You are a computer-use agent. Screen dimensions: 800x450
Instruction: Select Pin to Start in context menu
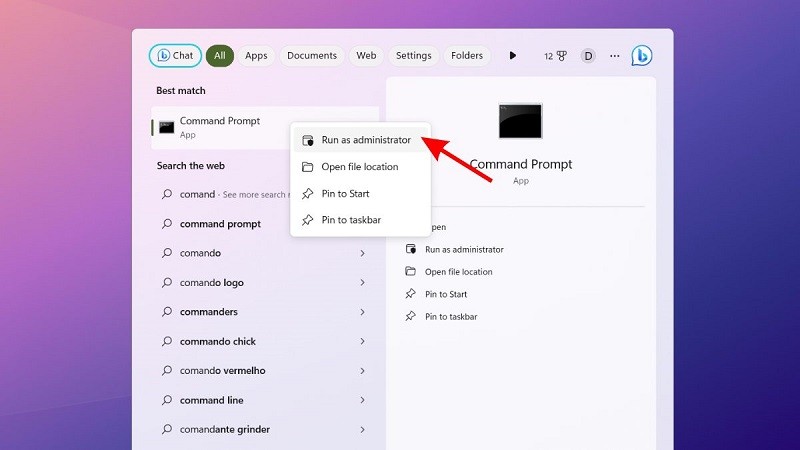coord(346,193)
